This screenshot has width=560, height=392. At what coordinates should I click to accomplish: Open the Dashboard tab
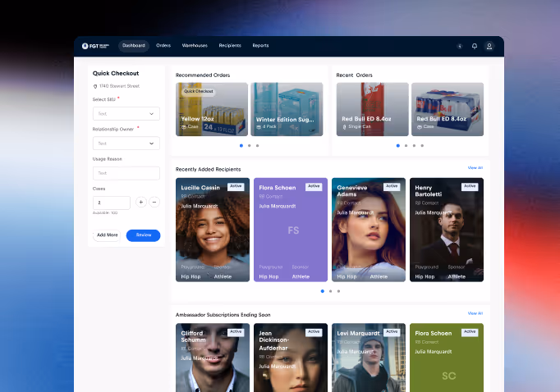click(x=134, y=46)
